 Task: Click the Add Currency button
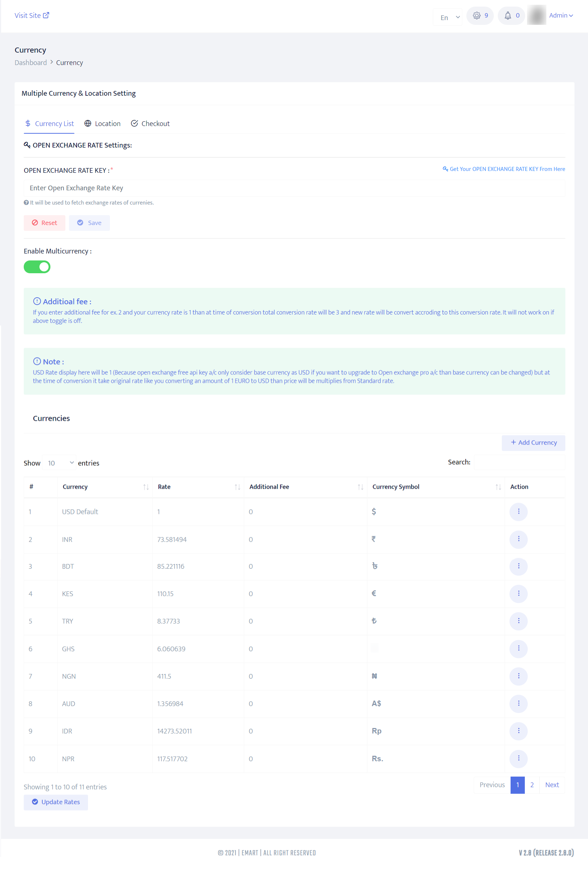tap(533, 443)
